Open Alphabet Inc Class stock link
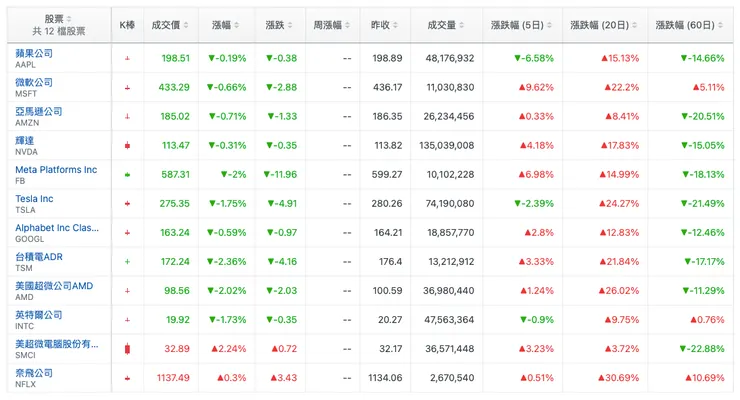This screenshot has height=400, width=740. coord(57,228)
